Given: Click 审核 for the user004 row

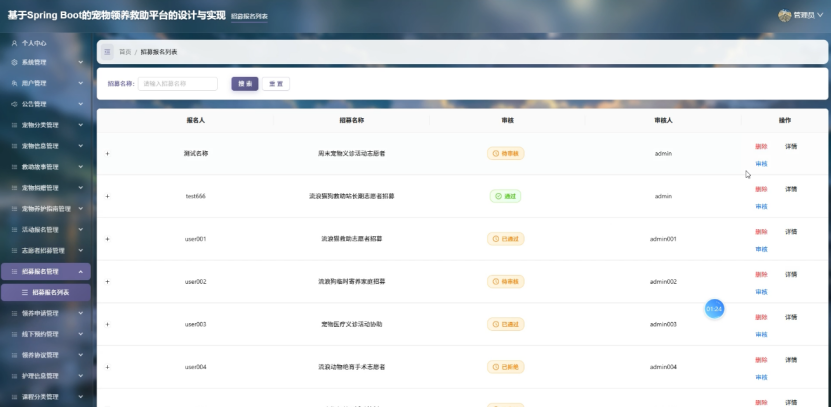Looking at the screenshot, I should click(x=761, y=377).
